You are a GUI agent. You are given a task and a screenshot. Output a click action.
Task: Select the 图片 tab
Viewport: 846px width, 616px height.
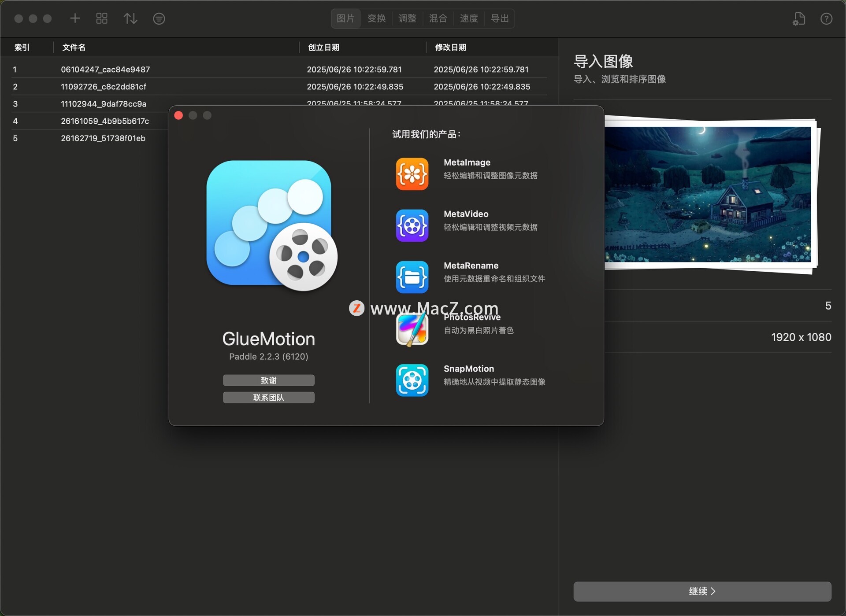[346, 18]
